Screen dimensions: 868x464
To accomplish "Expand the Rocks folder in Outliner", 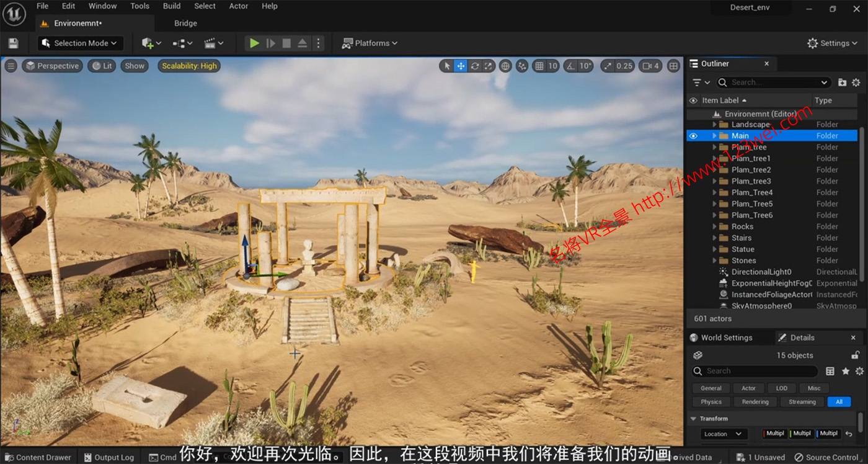I will pyautogui.click(x=714, y=226).
